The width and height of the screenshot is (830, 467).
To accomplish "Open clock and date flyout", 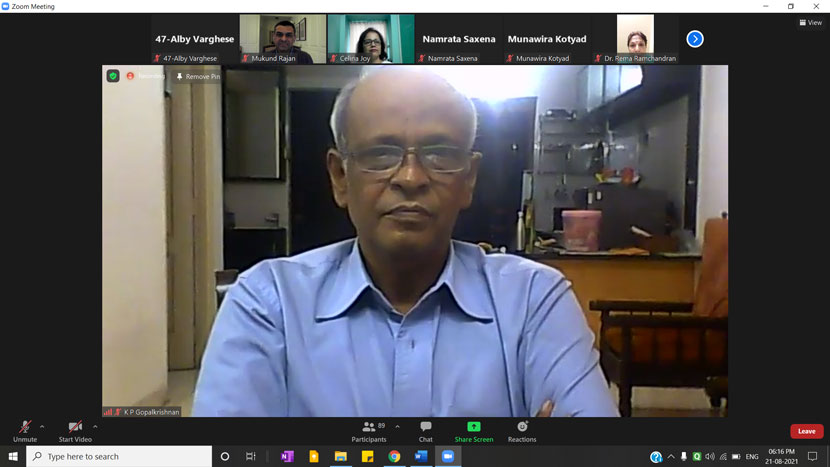I will pos(781,456).
